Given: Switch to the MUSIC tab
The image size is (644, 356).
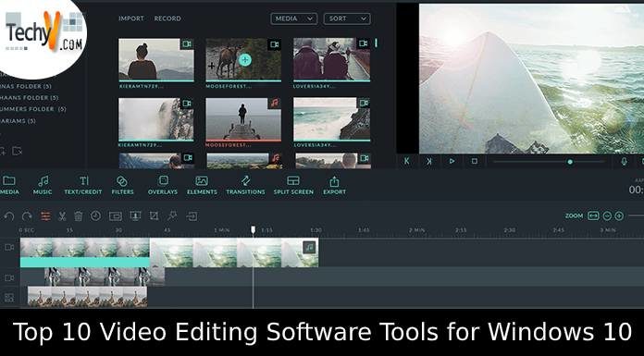Looking at the screenshot, I should tap(43, 185).
